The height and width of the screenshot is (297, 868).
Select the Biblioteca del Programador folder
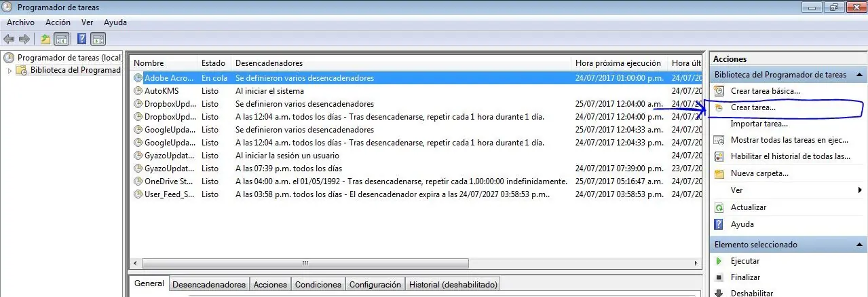pyautogui.click(x=75, y=70)
